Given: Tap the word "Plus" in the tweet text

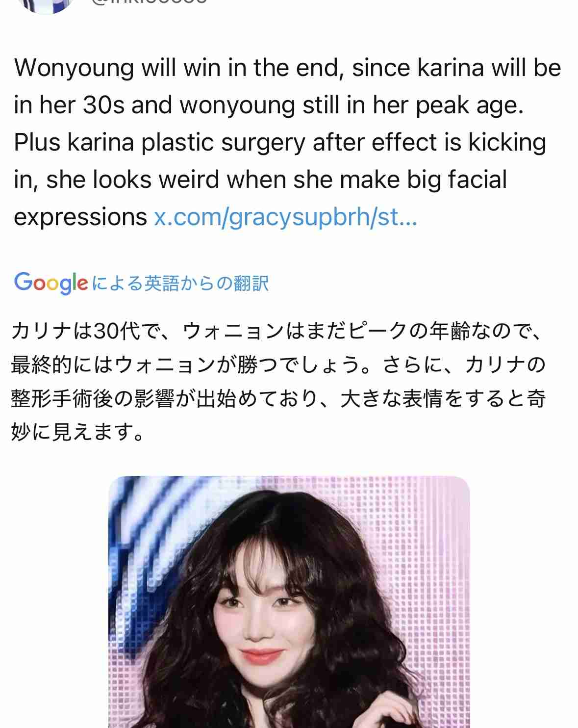Looking at the screenshot, I should 36,143.
